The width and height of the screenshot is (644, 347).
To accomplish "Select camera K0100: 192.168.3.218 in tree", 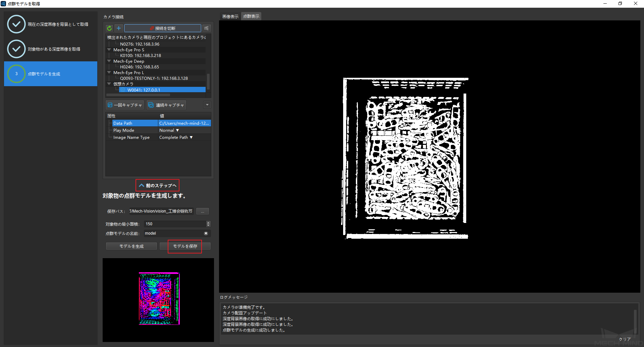I will pos(140,56).
